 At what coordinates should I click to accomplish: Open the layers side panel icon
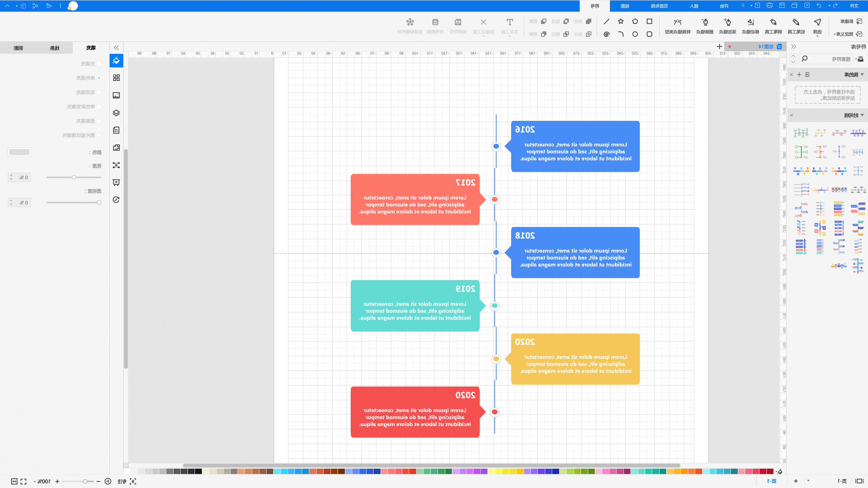point(116,113)
